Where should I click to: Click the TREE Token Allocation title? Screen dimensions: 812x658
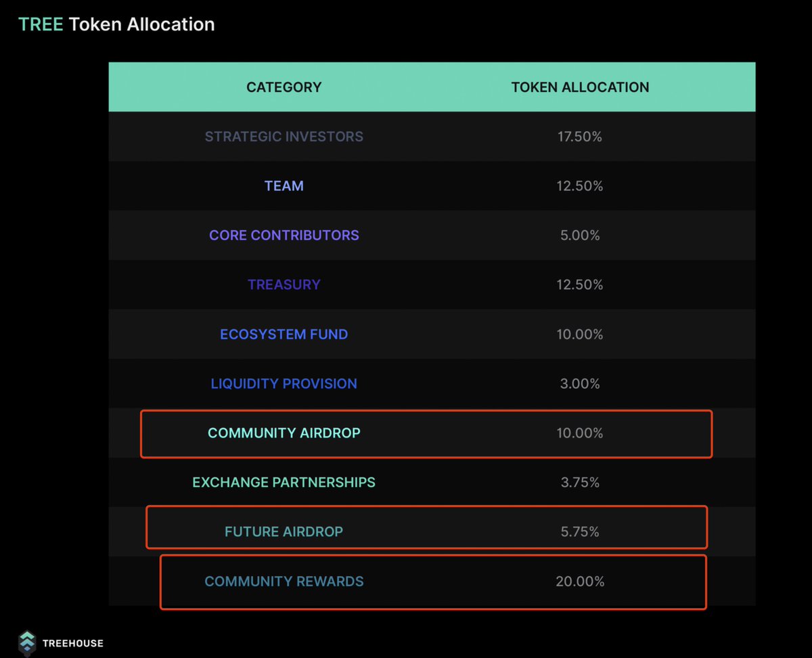(x=116, y=24)
